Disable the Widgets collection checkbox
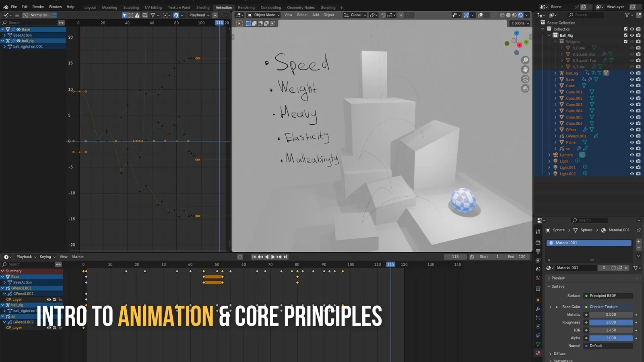This screenshot has width=644, height=362. click(x=625, y=41)
